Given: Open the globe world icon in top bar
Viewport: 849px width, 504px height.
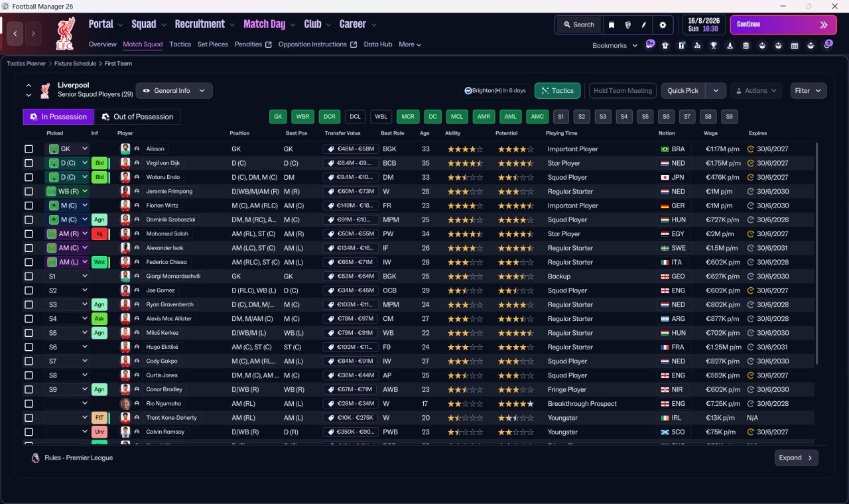Looking at the screenshot, I should pos(627,25).
